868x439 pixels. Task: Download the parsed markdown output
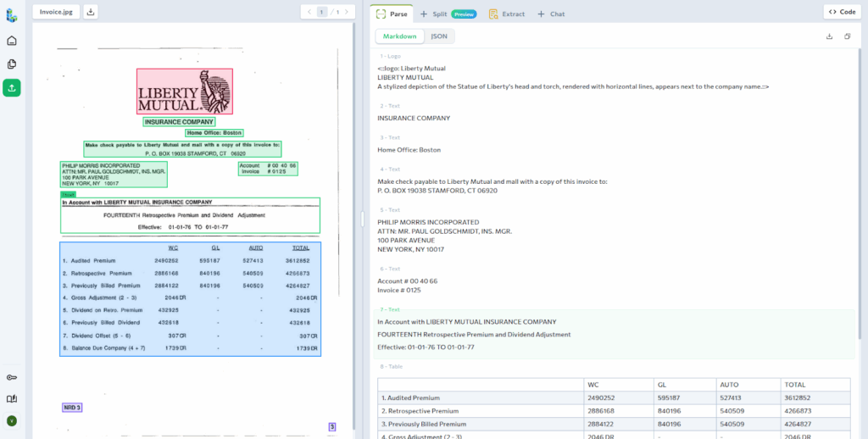[829, 36]
